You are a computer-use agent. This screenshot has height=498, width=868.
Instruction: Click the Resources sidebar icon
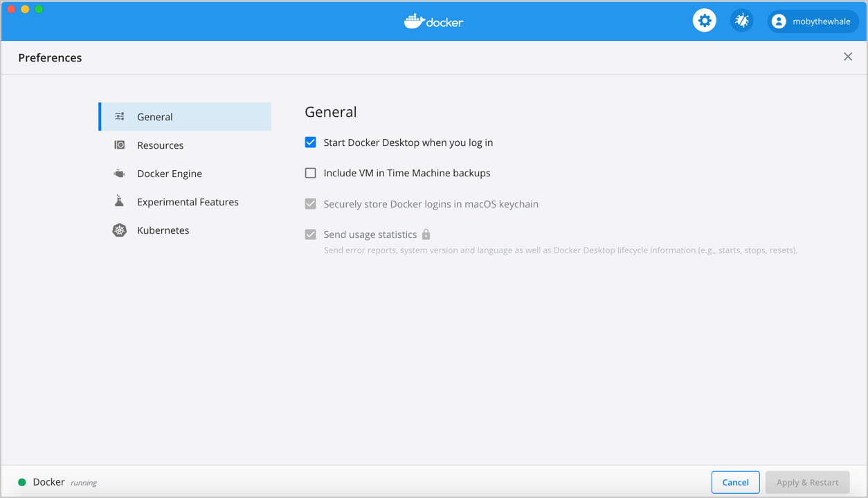[x=120, y=145]
